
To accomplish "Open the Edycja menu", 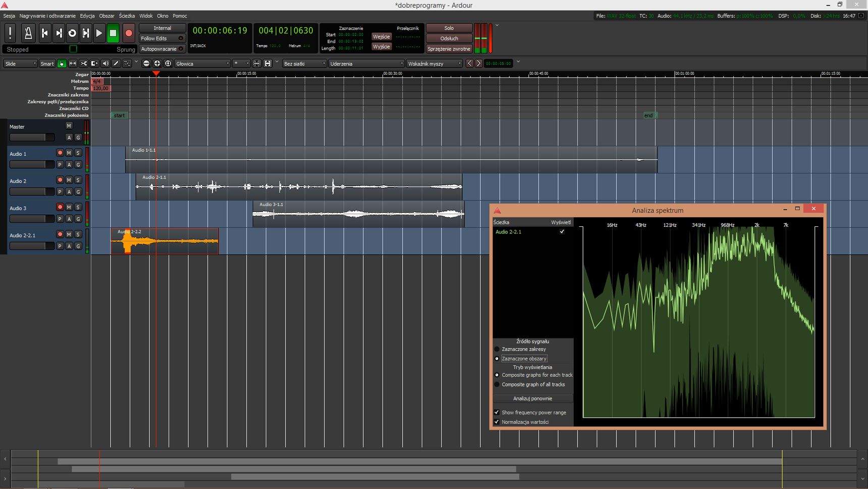I will pyautogui.click(x=87, y=16).
